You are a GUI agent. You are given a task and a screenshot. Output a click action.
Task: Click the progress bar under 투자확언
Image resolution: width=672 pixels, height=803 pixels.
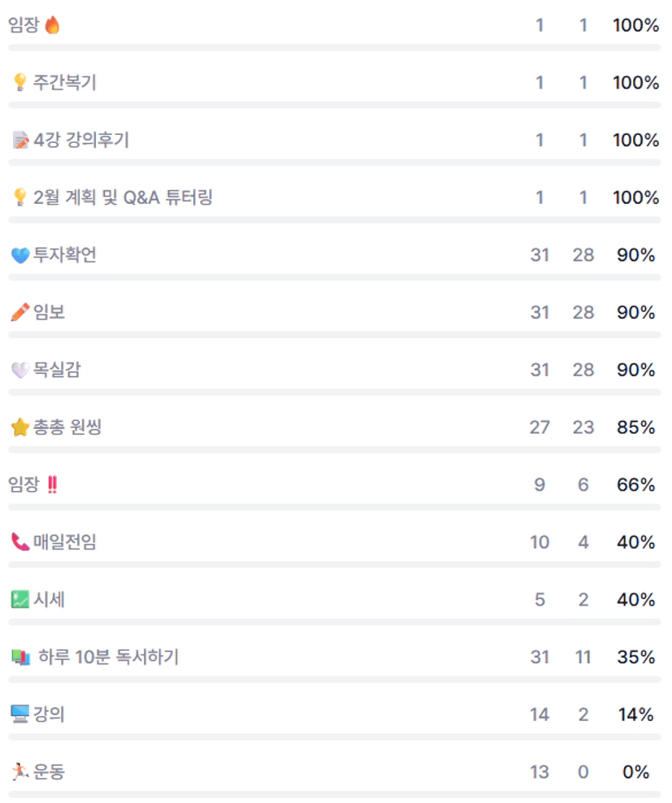click(x=335, y=277)
